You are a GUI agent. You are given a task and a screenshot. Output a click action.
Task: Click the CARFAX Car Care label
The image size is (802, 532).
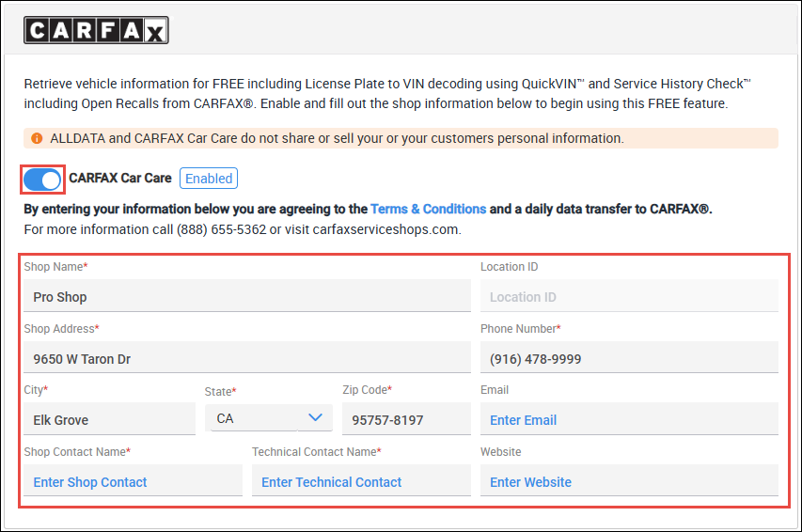coord(120,178)
